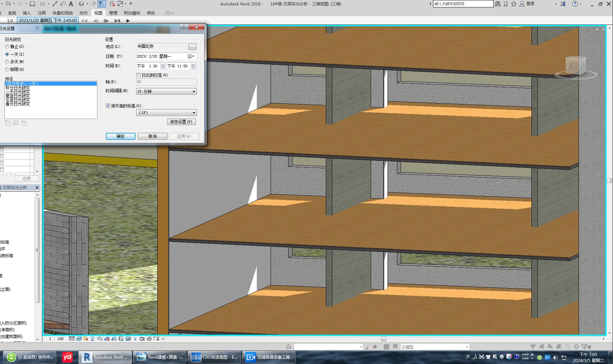Open the 附加模块 ribbon tab
This screenshot has width=613, height=364.
pyautogui.click(x=132, y=13)
